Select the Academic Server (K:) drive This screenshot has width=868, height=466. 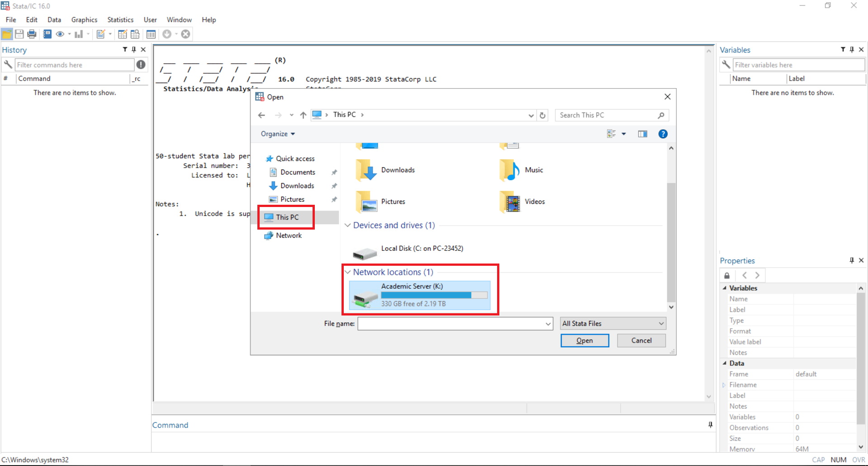[420, 295]
